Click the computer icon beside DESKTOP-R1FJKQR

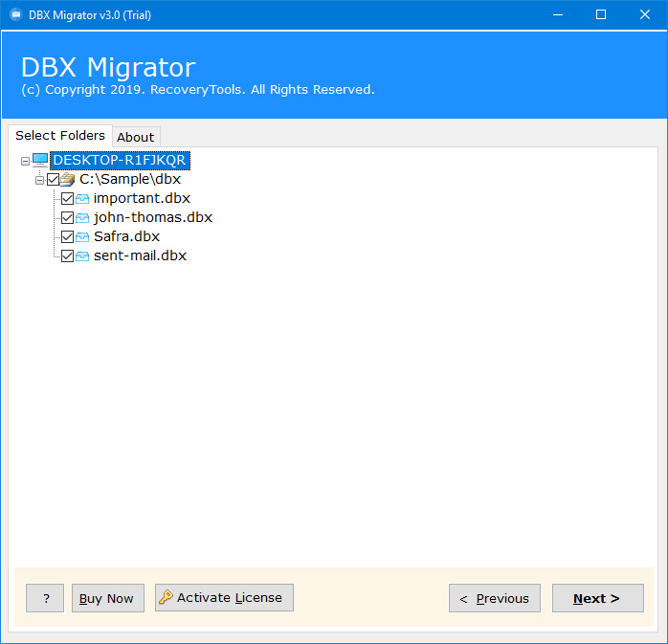pyautogui.click(x=40, y=160)
